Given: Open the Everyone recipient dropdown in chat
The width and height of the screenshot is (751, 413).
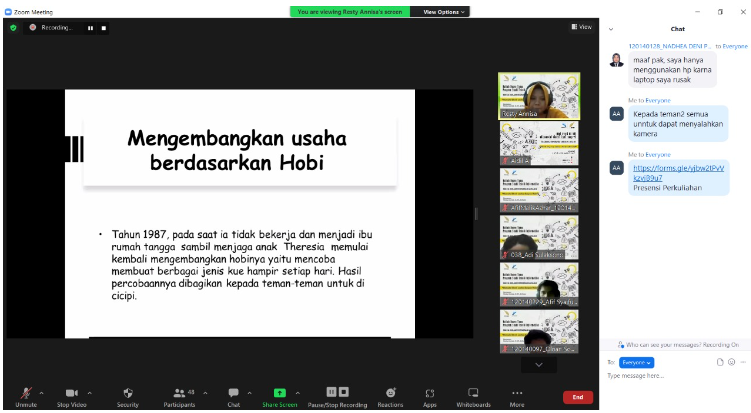Looking at the screenshot, I should coord(636,361).
